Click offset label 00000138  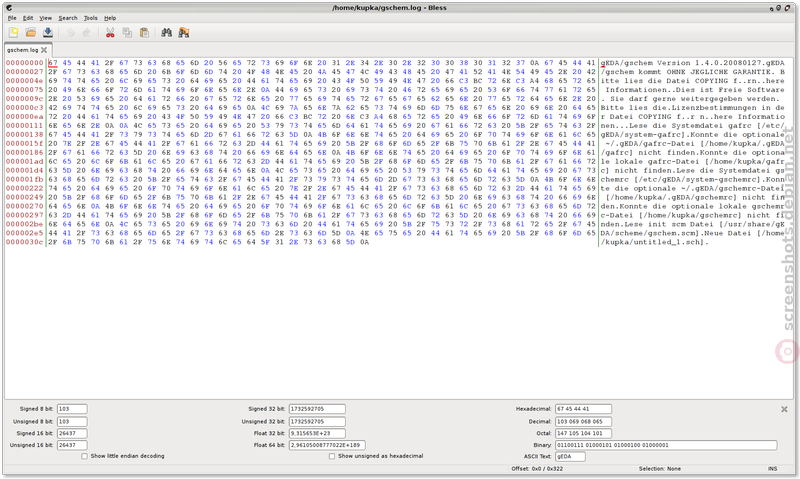[24, 135]
